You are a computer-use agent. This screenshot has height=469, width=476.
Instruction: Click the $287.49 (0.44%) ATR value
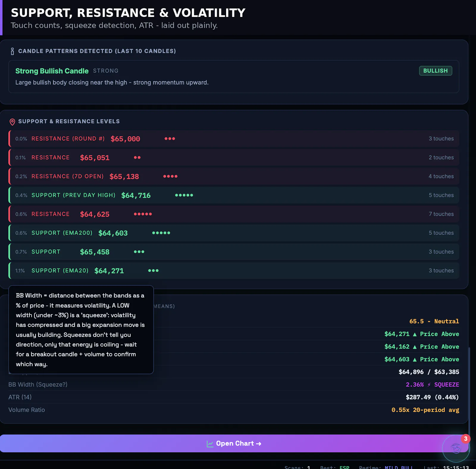click(x=432, y=397)
